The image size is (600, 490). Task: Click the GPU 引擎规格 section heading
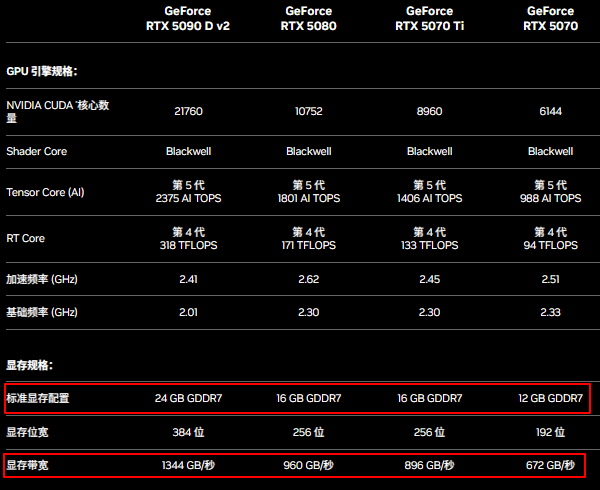coord(42,72)
